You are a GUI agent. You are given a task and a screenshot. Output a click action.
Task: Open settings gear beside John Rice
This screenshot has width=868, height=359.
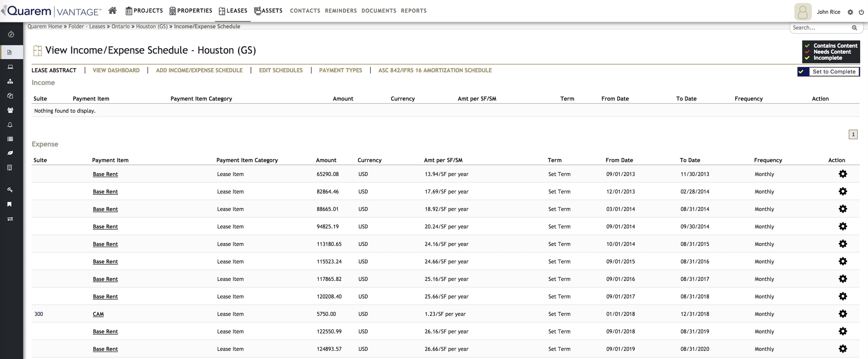(850, 12)
